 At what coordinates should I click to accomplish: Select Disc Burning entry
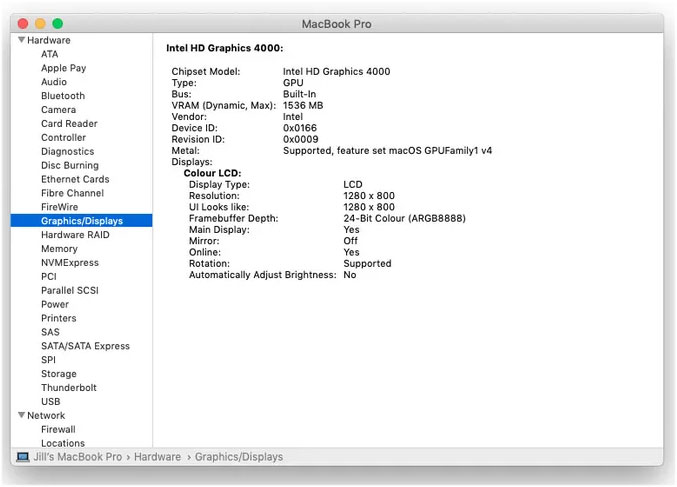(x=70, y=165)
